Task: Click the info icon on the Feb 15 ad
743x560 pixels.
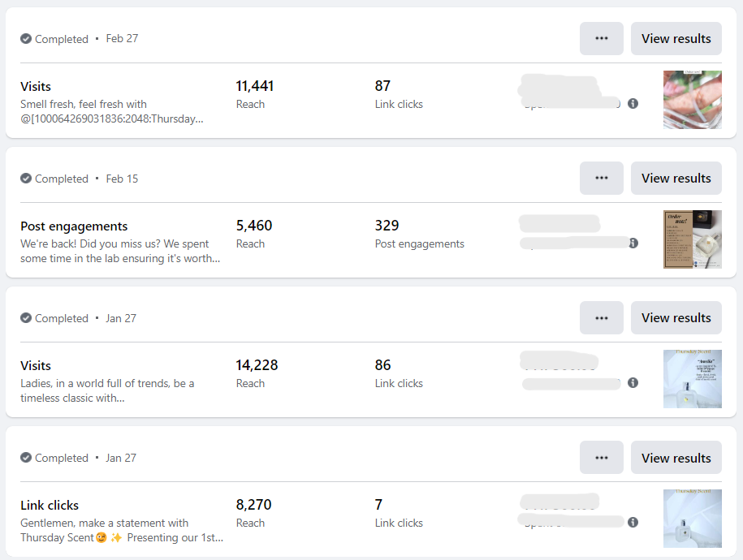Action: (x=633, y=243)
